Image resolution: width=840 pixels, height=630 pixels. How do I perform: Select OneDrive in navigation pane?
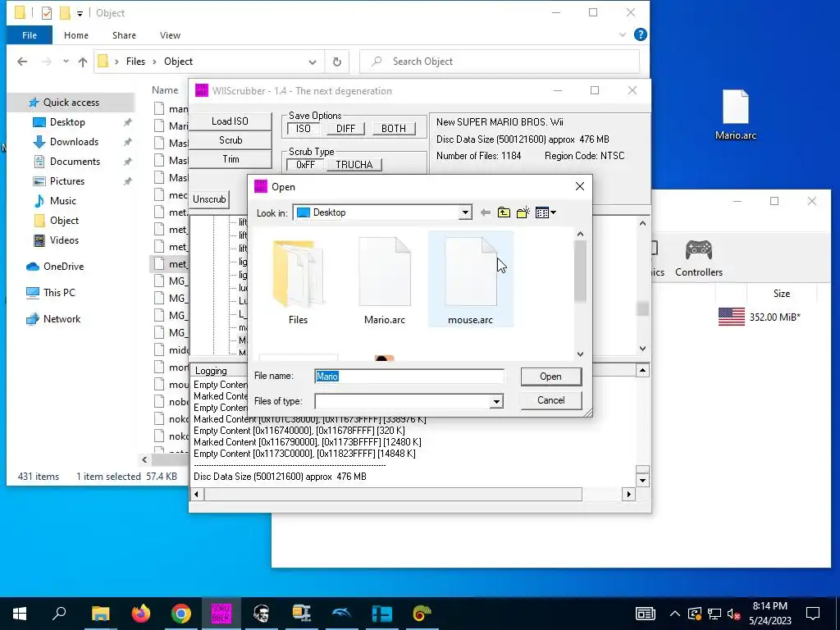[x=63, y=267]
